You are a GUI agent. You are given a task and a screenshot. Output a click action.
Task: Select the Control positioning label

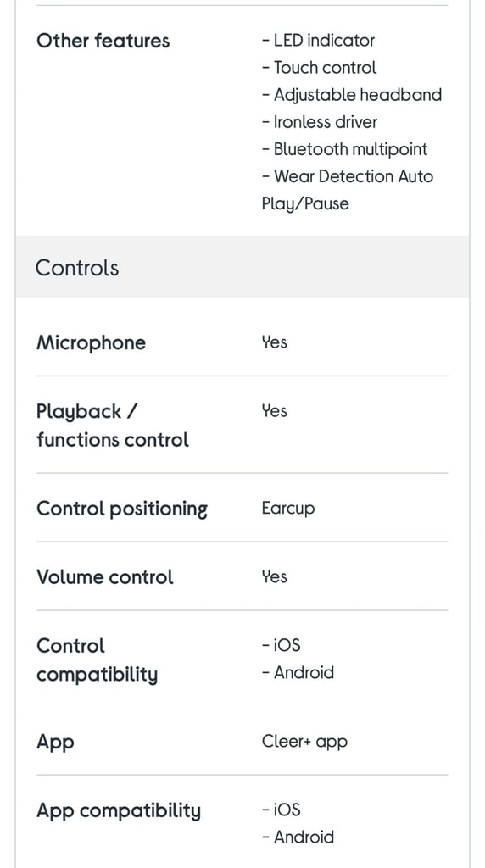(122, 509)
